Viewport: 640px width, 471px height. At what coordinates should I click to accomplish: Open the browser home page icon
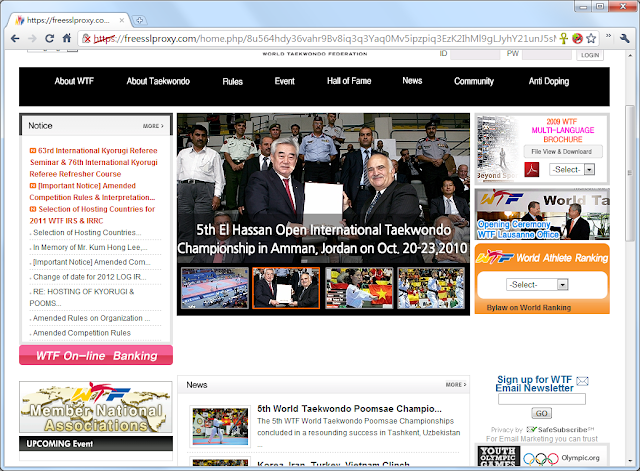click(67, 38)
